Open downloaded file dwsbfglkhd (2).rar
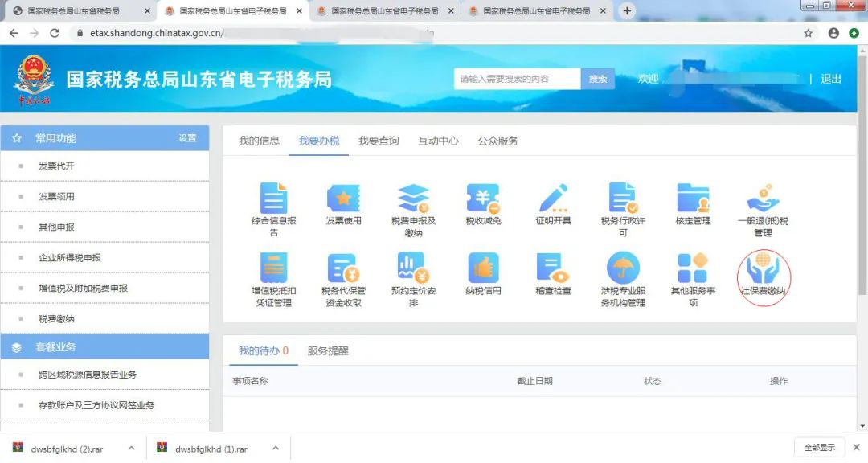Screen dimensions: 868x463 point(67,449)
